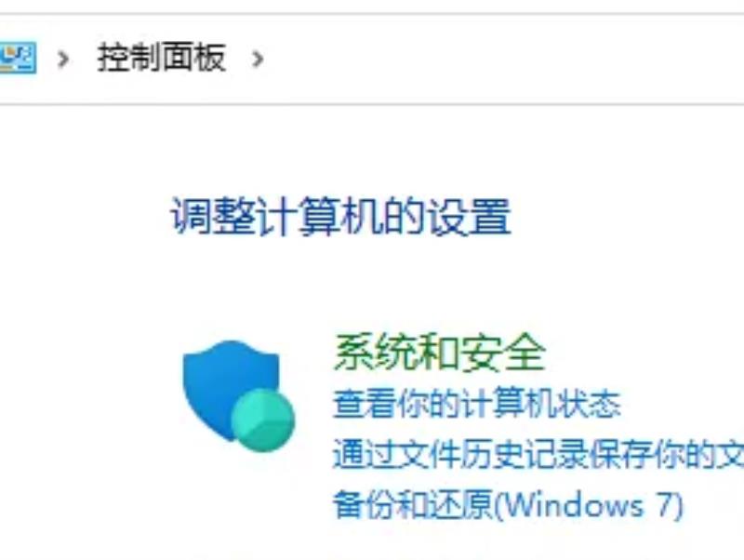The height and width of the screenshot is (560, 744).
Task: Select the 控制面板 breadcrumb segment
Action: tap(161, 58)
